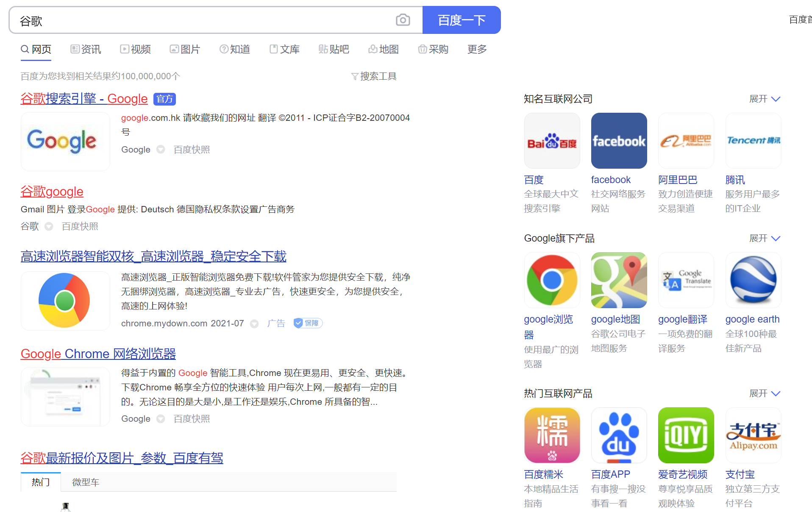
Task: Open the 谷歌搜索引擎 - Google result link
Action: 84,98
